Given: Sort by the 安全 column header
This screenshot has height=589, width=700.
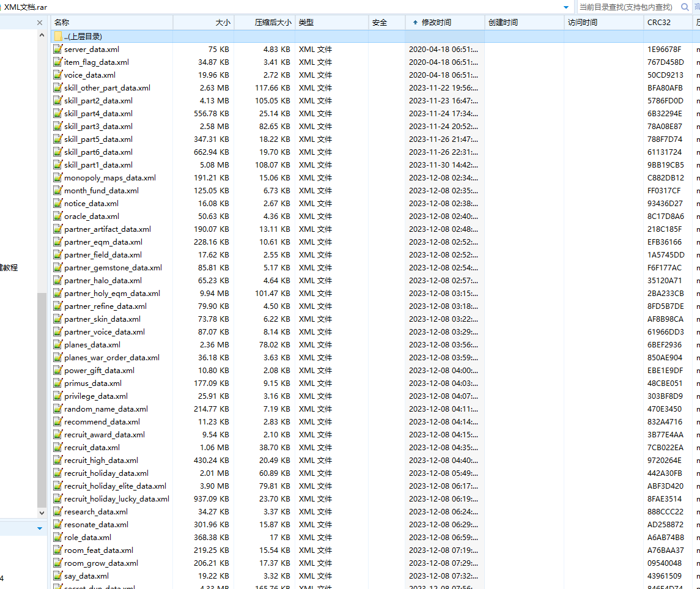Looking at the screenshot, I should coord(387,23).
